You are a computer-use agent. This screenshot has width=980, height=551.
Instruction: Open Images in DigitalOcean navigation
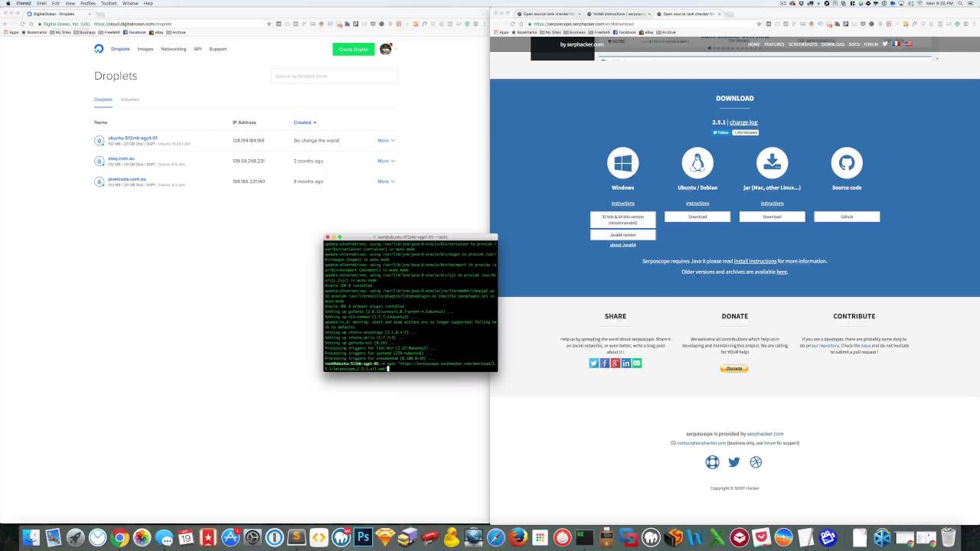click(x=145, y=49)
